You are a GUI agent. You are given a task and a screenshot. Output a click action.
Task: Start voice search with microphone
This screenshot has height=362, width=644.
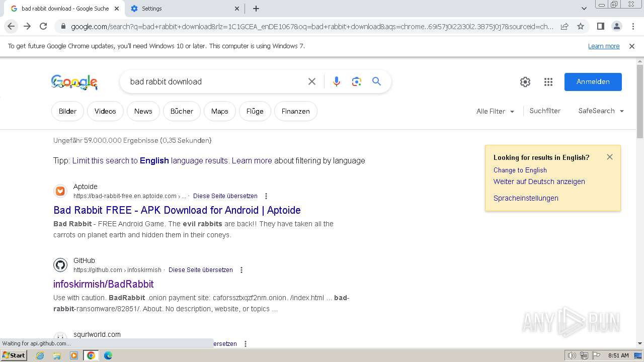click(337, 81)
